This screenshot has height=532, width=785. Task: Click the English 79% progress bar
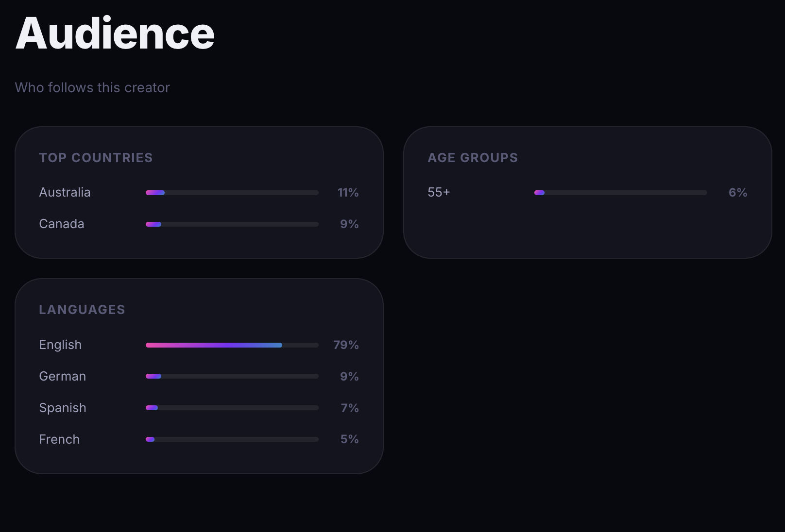[232, 345]
